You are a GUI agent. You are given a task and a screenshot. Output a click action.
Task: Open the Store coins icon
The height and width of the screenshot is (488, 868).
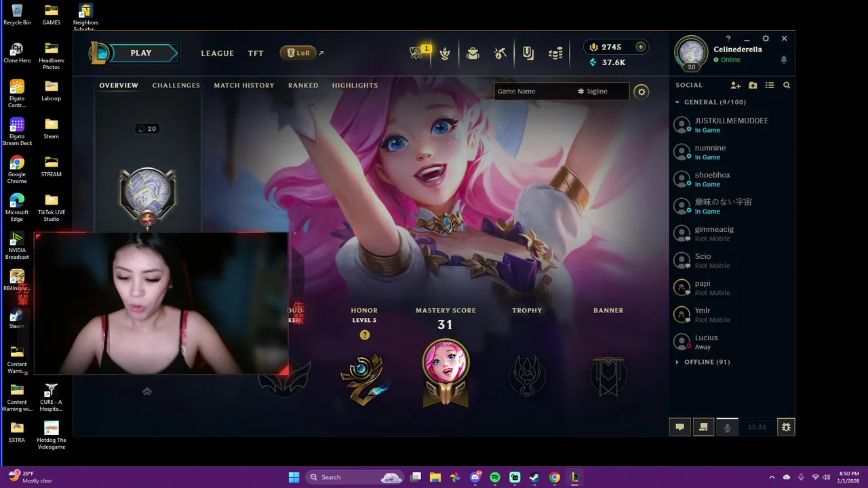tap(555, 53)
